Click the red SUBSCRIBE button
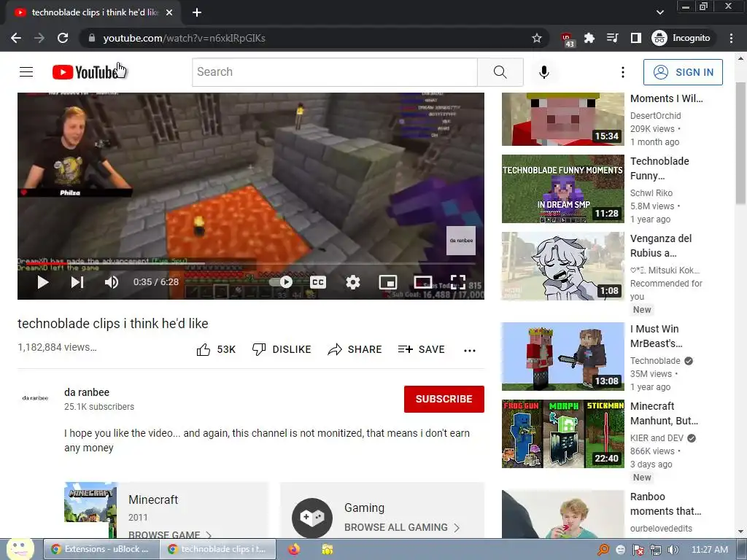747x560 pixels. pos(444,399)
